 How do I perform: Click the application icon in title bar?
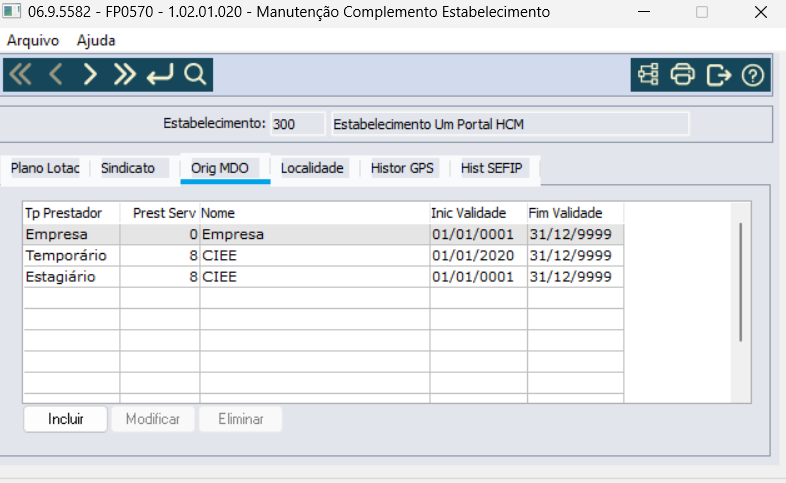[x=12, y=11]
